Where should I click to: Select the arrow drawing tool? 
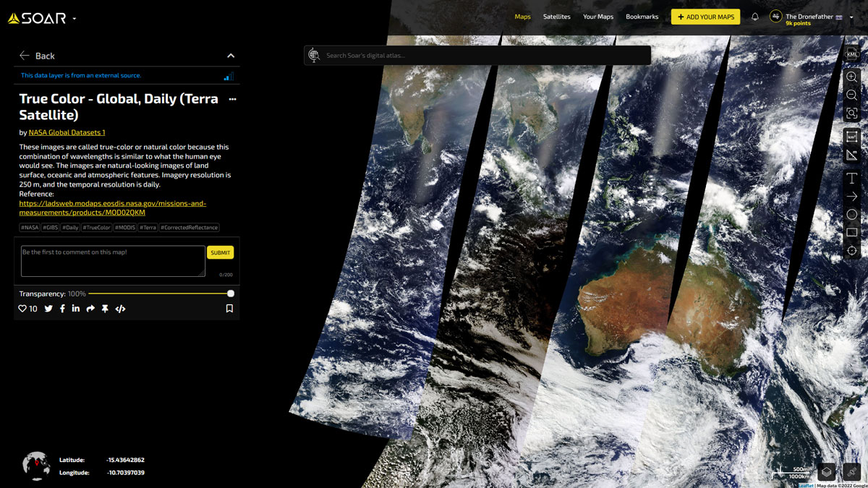[851, 196]
